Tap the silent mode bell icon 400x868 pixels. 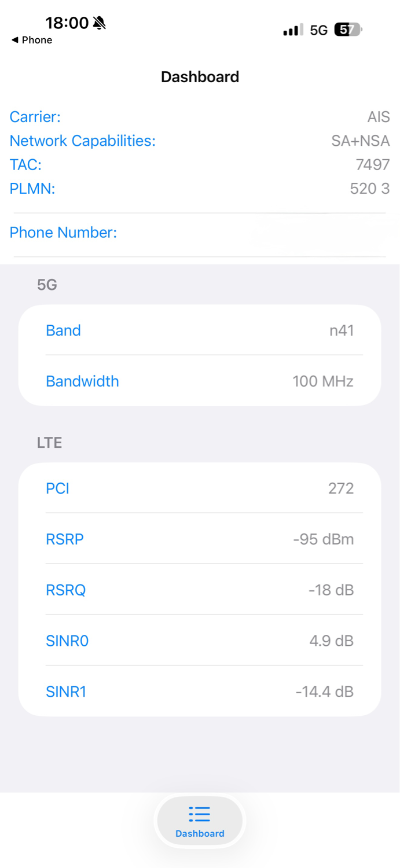(x=100, y=23)
